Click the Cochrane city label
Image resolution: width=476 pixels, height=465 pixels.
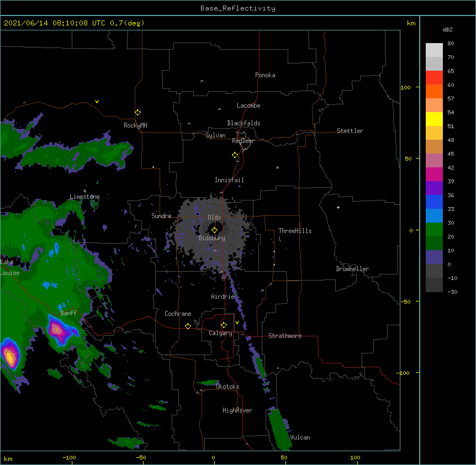click(x=178, y=314)
